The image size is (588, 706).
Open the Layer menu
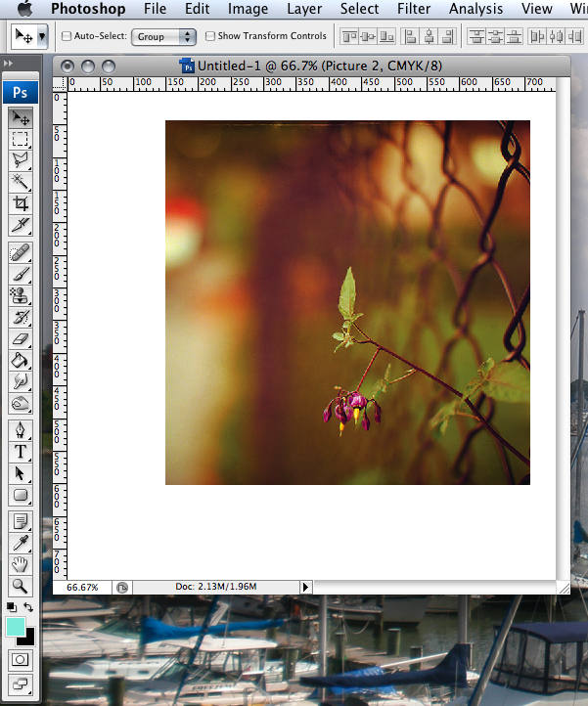coord(304,9)
